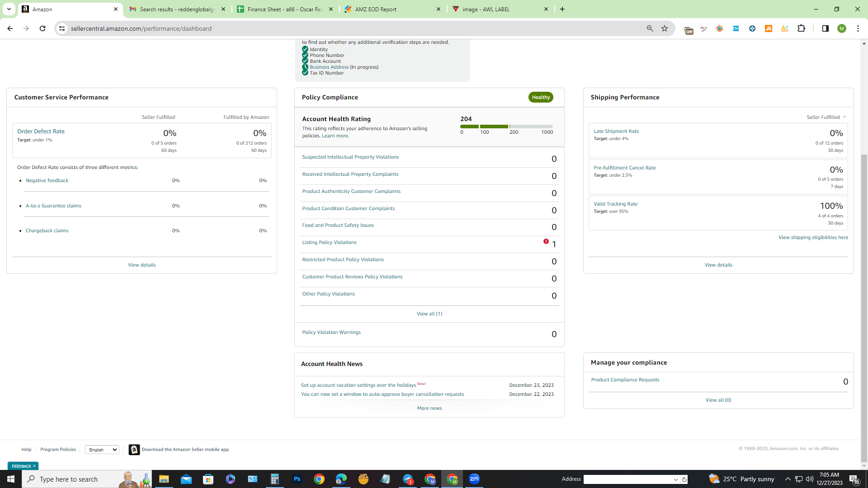Switch to the Gmail Search results tab
The image size is (868, 488).
[177, 9]
